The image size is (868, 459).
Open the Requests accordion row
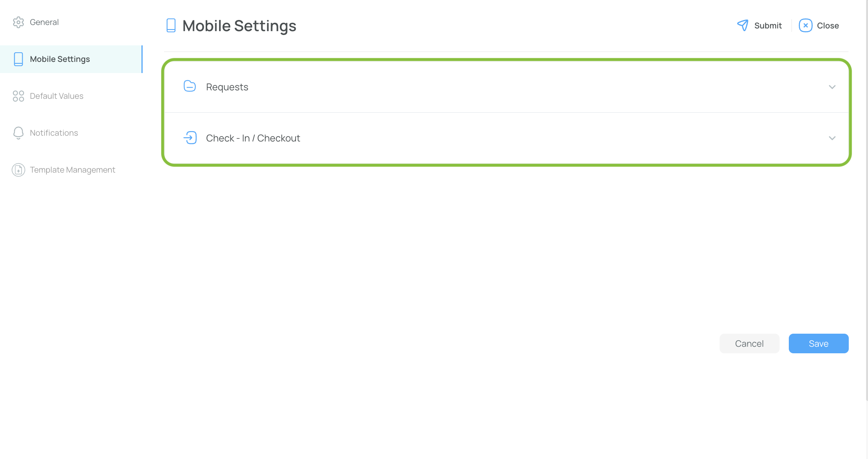(x=506, y=87)
